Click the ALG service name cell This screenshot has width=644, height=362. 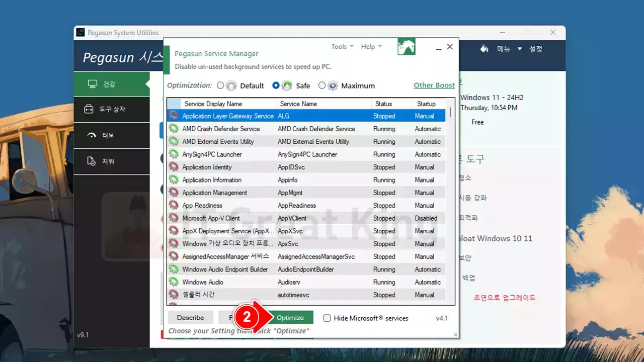(x=284, y=116)
